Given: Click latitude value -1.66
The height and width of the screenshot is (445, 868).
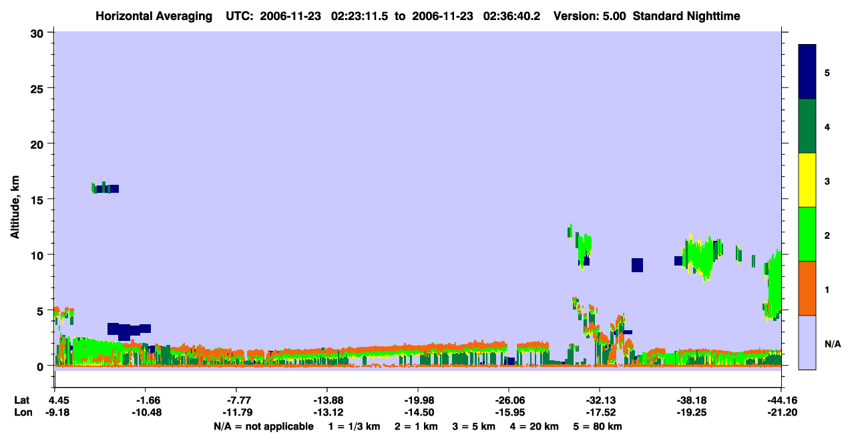Looking at the screenshot, I should click(146, 400).
